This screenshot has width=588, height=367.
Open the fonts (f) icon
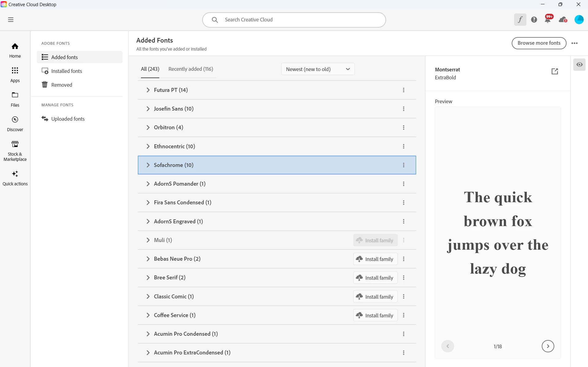[520, 20]
